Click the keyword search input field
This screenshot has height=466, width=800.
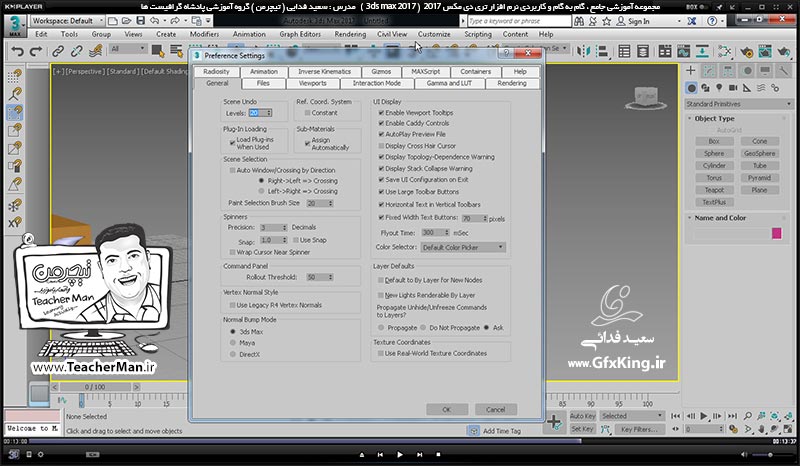[x=519, y=21]
